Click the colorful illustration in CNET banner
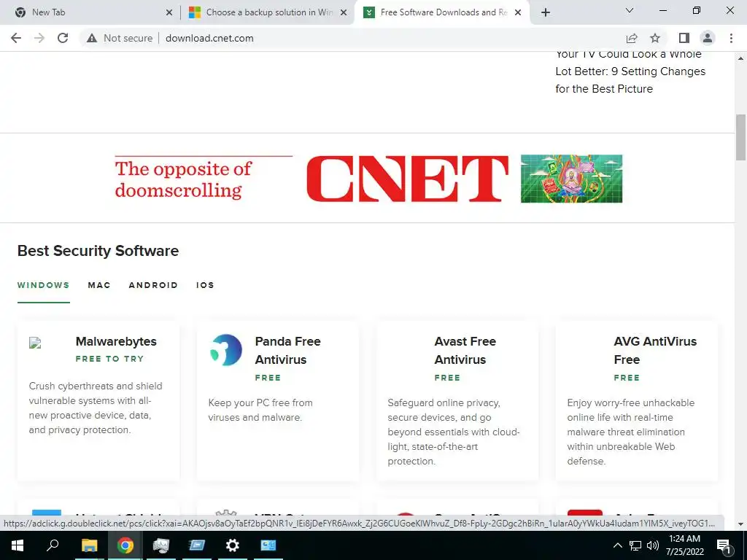The width and height of the screenshot is (747, 560). (x=571, y=179)
